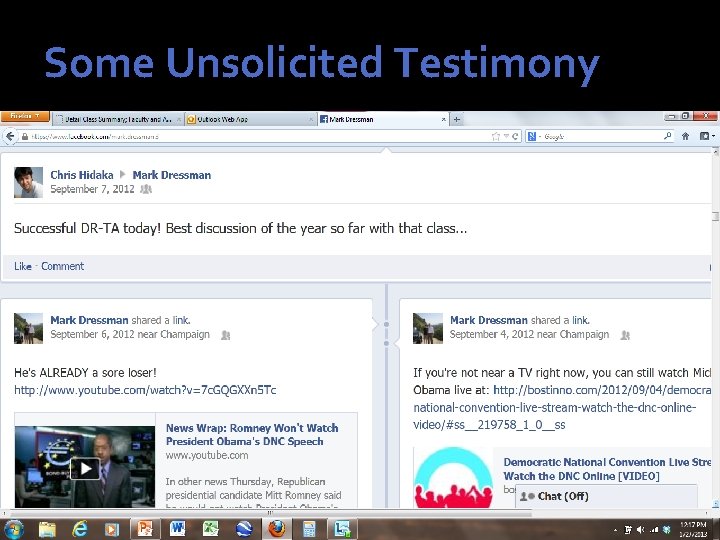The width and height of the screenshot is (720, 540).
Task: Open News Wrap: Romney Won't Watch headline
Action: 252,434
